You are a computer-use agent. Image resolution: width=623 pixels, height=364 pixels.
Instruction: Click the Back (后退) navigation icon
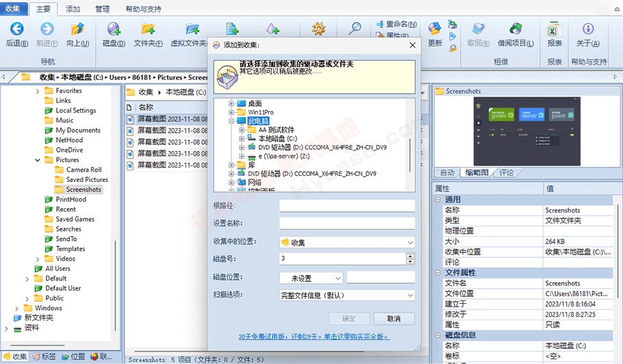coord(17,29)
